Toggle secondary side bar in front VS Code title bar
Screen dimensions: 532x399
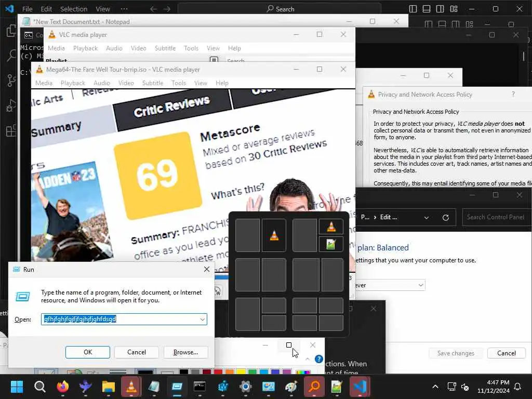pos(440,9)
